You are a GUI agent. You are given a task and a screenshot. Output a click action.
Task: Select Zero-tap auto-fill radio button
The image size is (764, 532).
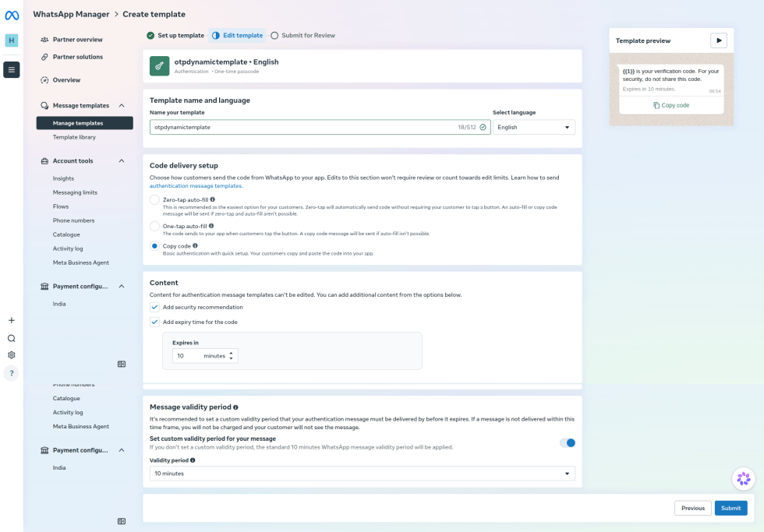[154, 199]
